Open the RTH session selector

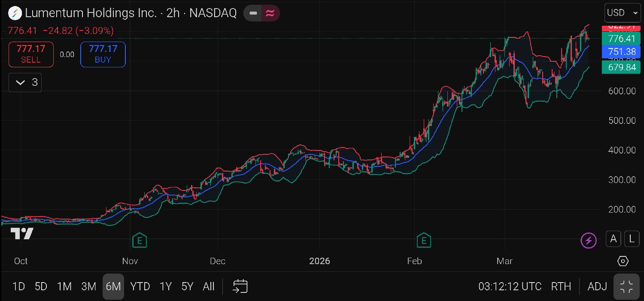coord(561,286)
